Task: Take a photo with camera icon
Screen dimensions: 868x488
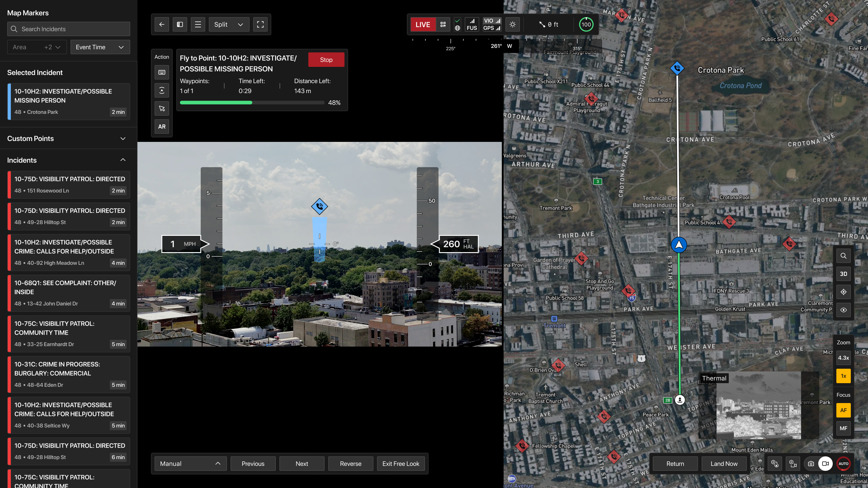Action: (x=811, y=464)
